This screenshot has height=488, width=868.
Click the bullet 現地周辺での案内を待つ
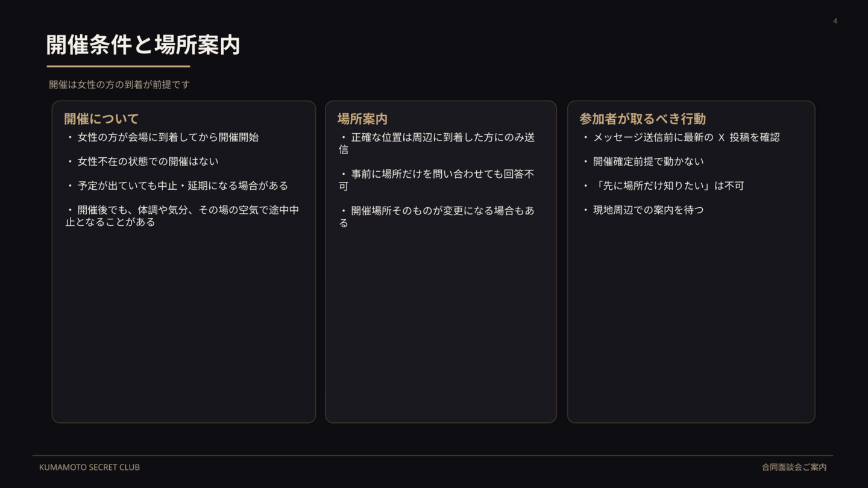coord(648,210)
